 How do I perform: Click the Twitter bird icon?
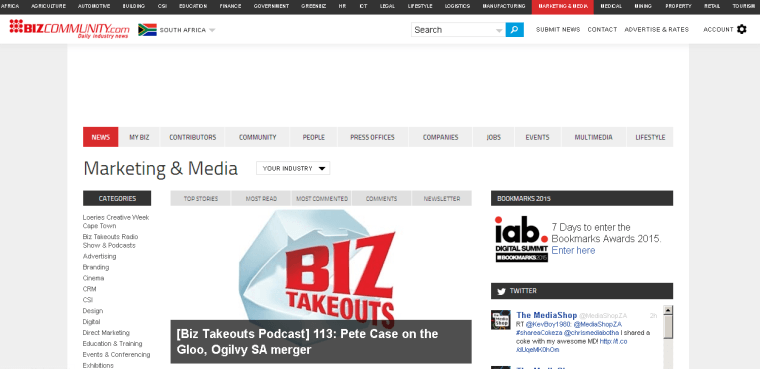click(501, 291)
